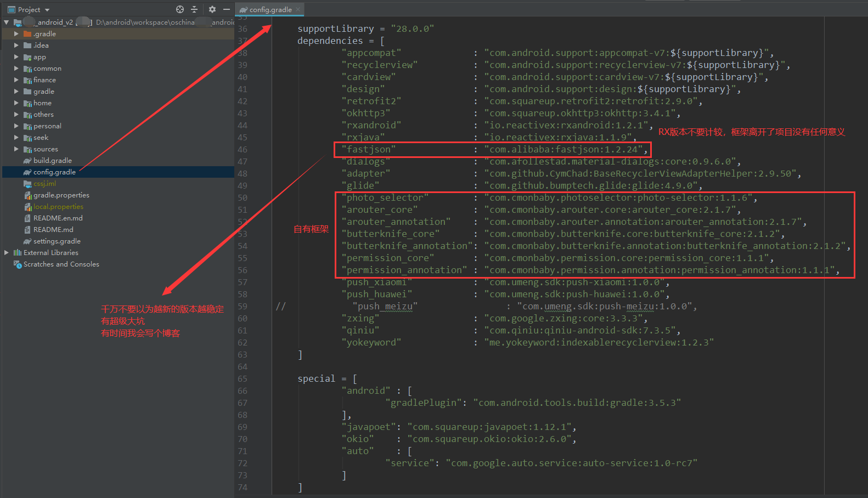Click the special variable on line 65
The width and height of the screenshot is (868, 498).
pos(316,378)
